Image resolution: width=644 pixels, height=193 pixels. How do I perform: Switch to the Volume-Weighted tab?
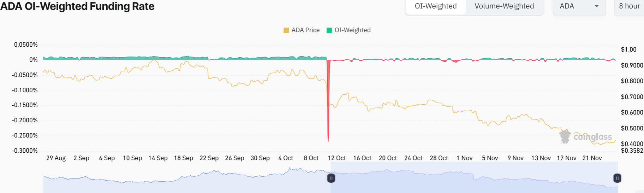tap(504, 6)
